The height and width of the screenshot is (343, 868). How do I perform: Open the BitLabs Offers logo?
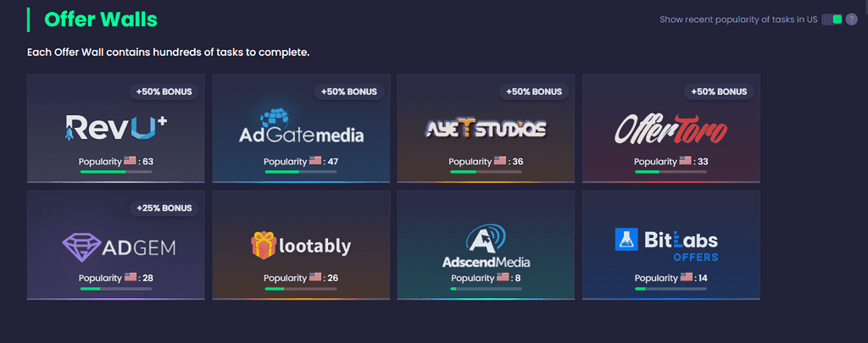[x=666, y=245]
